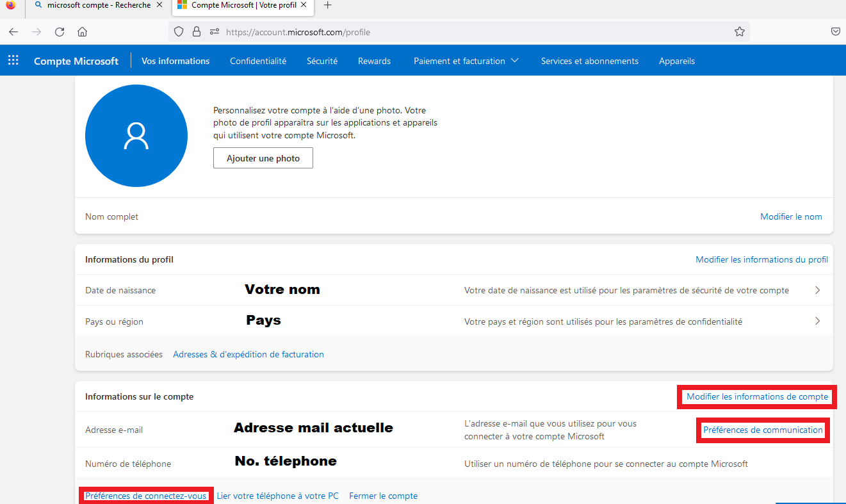
Task: Bookmark this page with the star icon
Action: [740, 32]
